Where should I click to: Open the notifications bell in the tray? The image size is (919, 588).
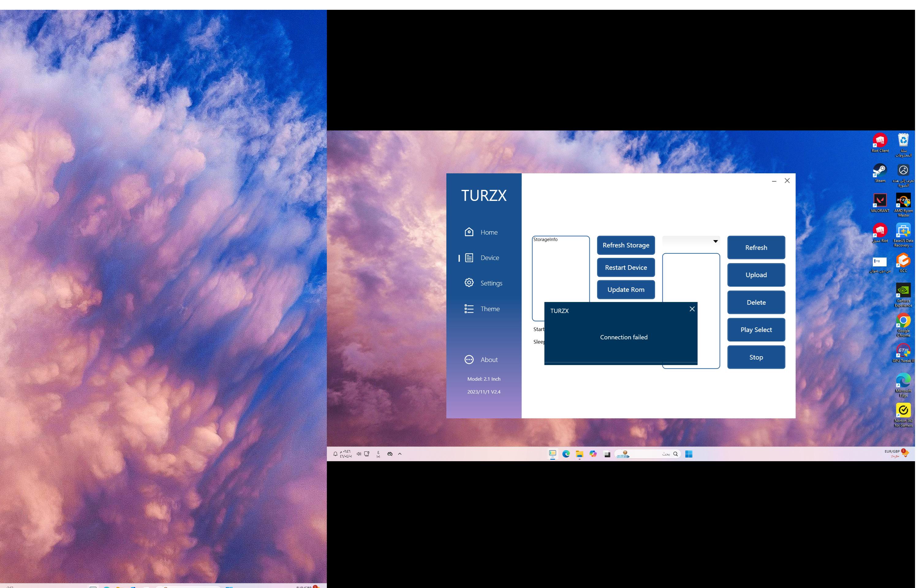[x=335, y=454]
